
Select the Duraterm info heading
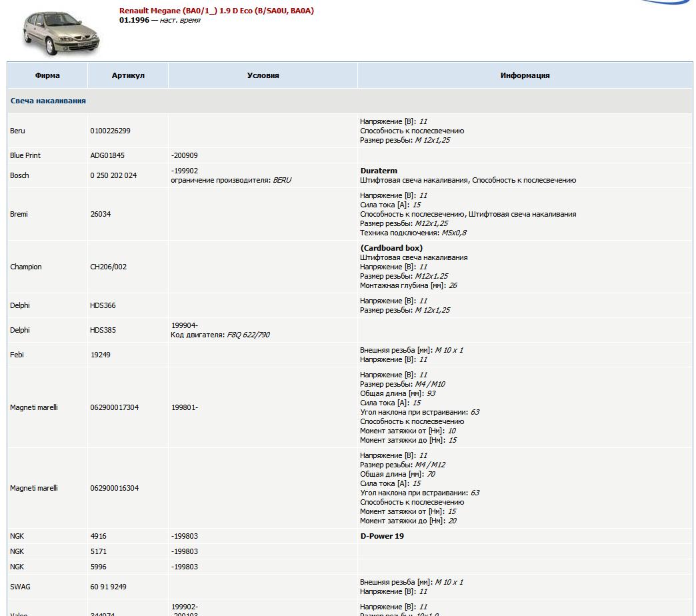click(x=379, y=171)
